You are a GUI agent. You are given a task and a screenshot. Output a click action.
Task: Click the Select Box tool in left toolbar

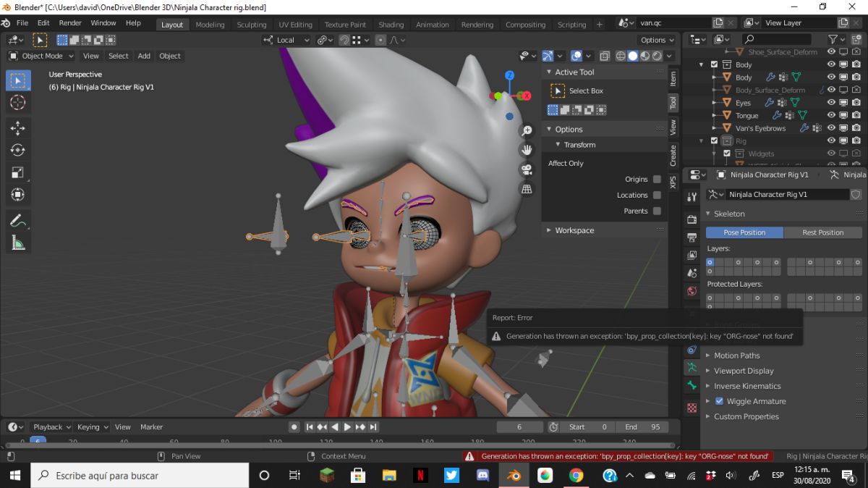[18, 80]
